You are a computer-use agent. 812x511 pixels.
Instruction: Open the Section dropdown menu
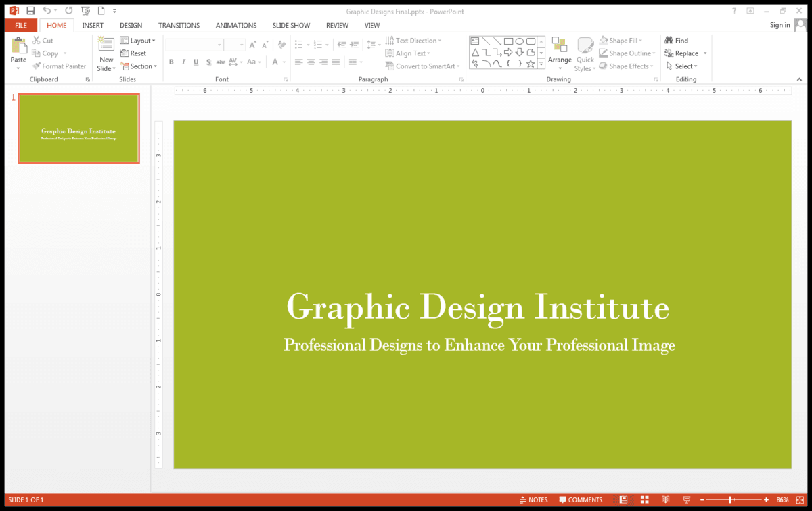coord(139,66)
